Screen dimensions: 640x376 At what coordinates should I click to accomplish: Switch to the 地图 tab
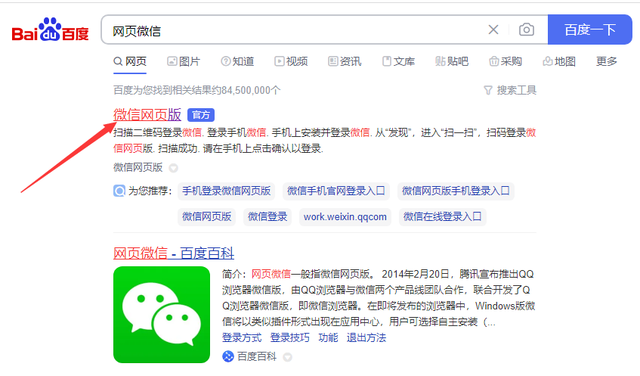[559, 62]
